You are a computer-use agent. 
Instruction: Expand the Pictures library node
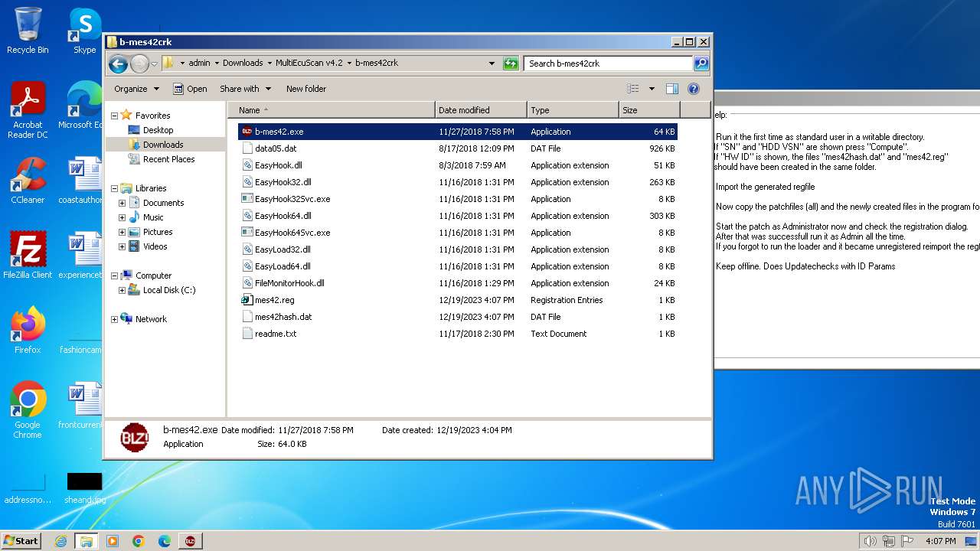click(122, 232)
